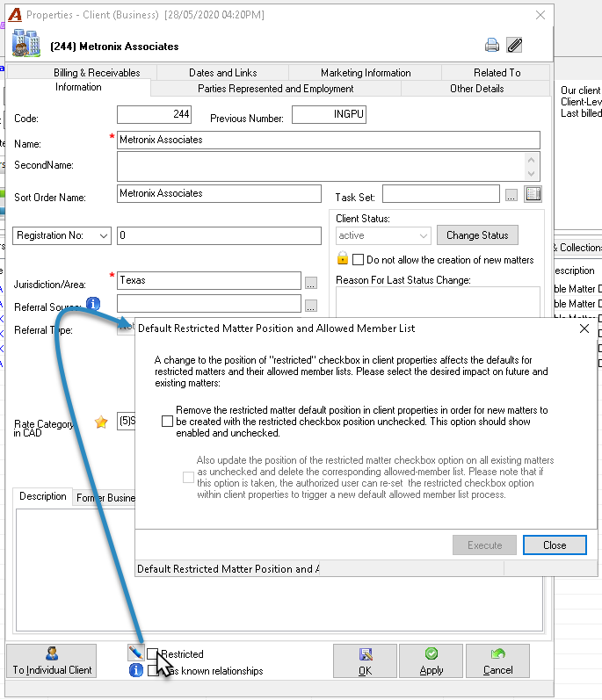Click Close in restricted matter dialog
The height and width of the screenshot is (700, 602).
point(555,545)
